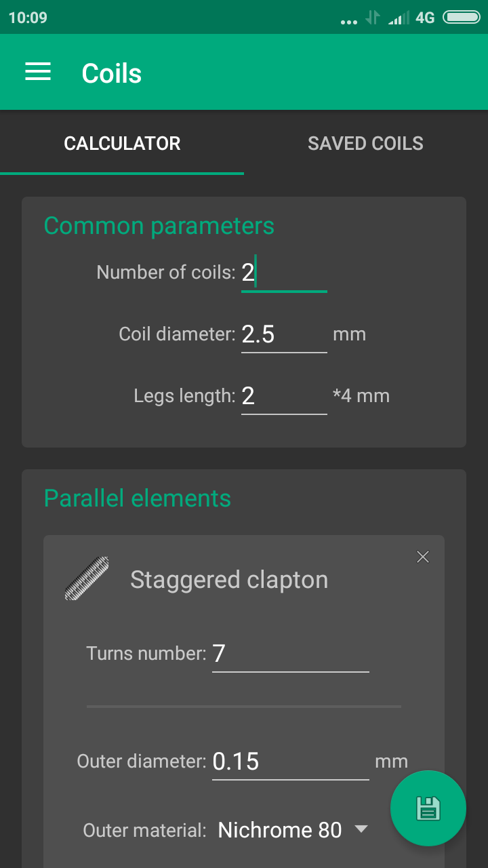Screen dimensions: 488x868
Task: Tap the 4G network indicator
Action: pos(425,18)
